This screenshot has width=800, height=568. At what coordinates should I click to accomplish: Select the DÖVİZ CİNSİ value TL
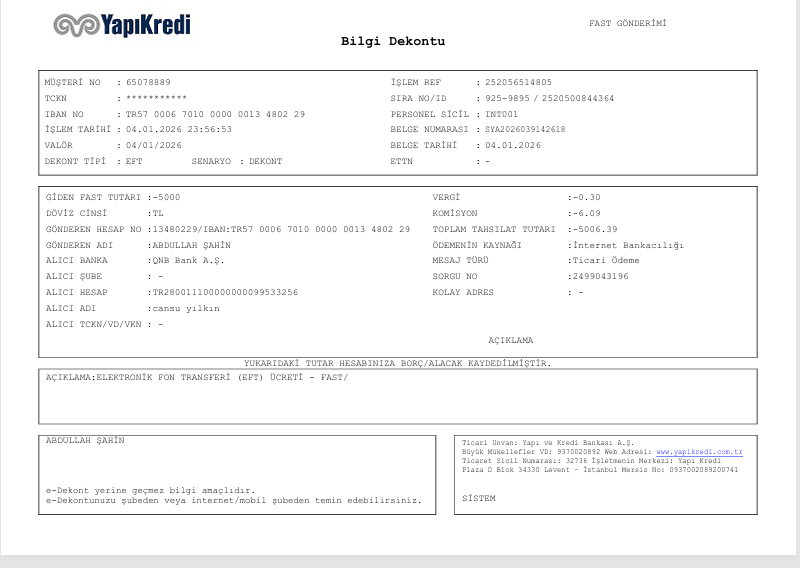click(158, 213)
